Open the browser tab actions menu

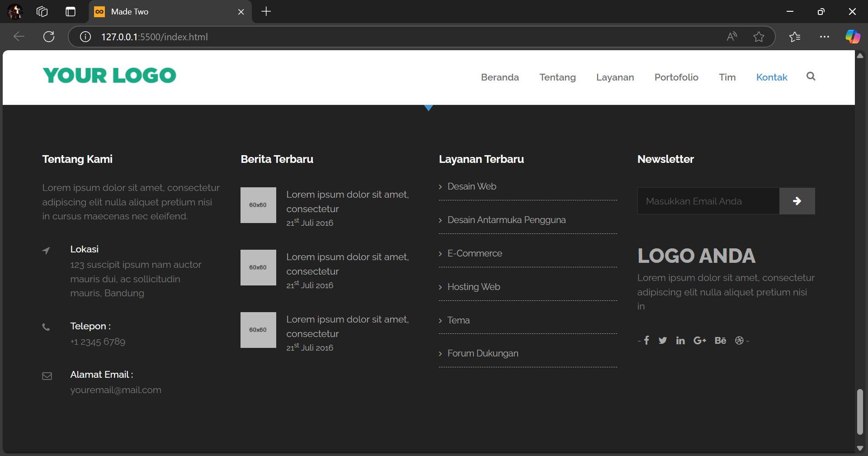pos(71,12)
